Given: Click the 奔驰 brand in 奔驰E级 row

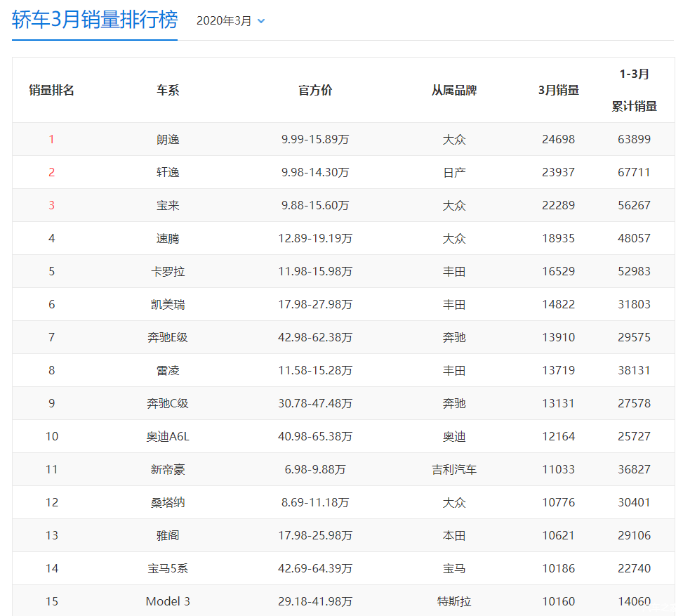Looking at the screenshot, I should 454,337.
